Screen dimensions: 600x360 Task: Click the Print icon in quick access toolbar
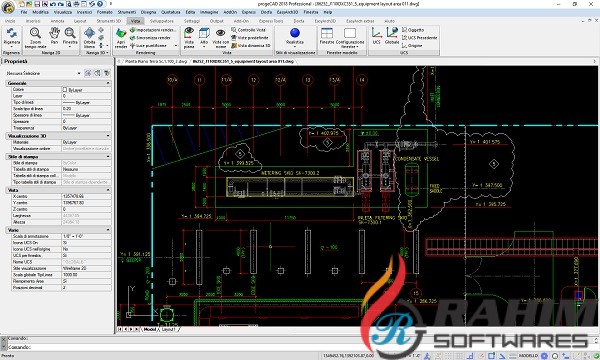(77, 4)
